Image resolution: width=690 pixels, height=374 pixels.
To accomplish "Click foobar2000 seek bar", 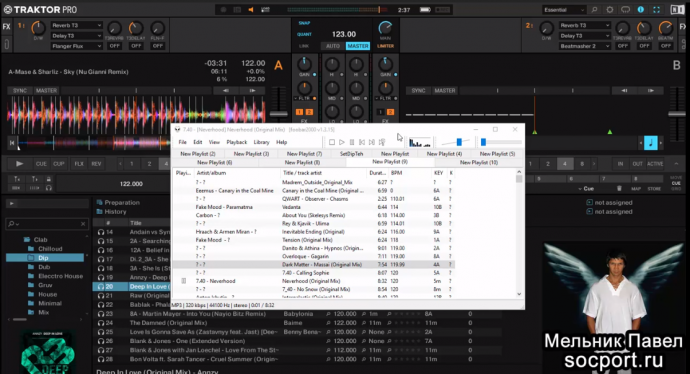I will pyautogui.click(x=501, y=142).
